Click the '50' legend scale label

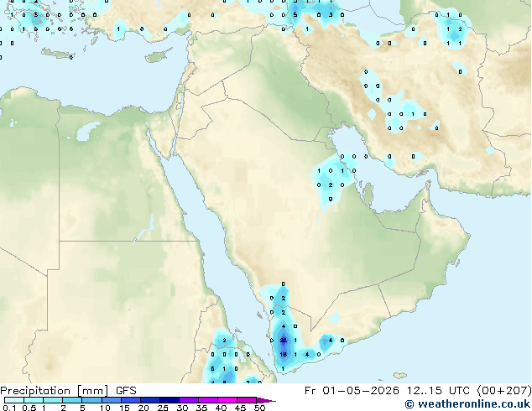click(259, 408)
